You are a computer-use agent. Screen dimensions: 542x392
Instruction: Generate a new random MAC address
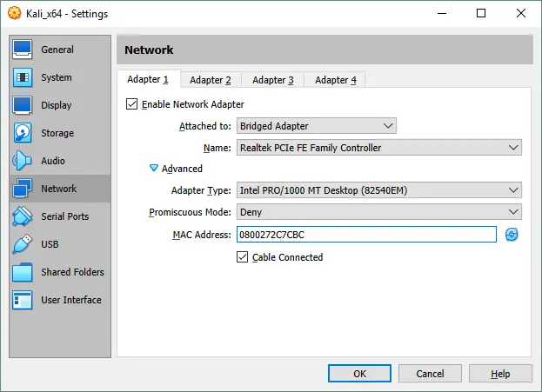coord(512,235)
